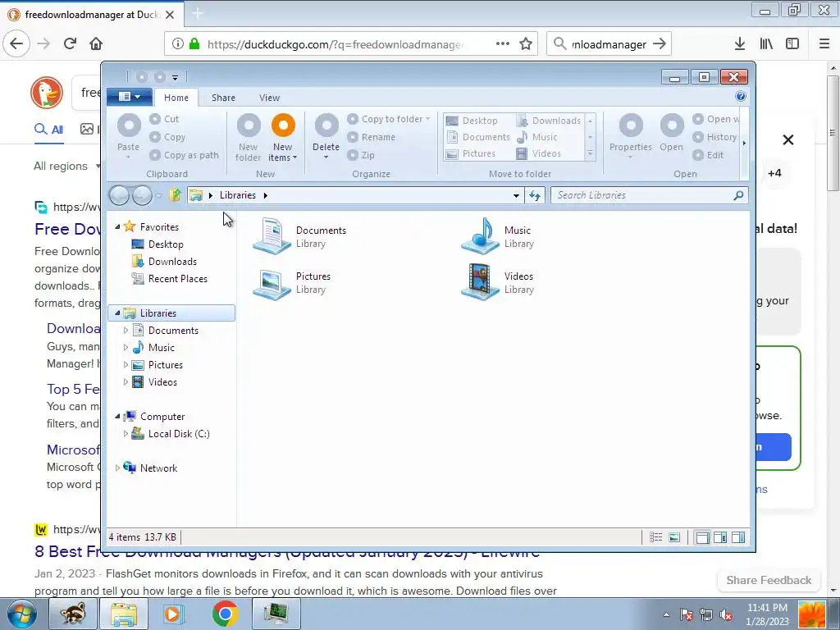
Task: Click the Edit command in Open group
Action: tap(708, 155)
